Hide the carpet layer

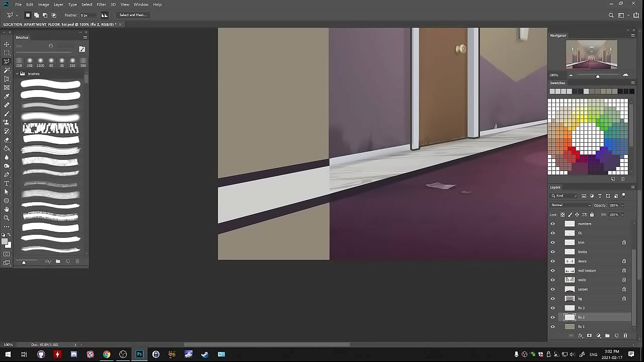point(552,289)
